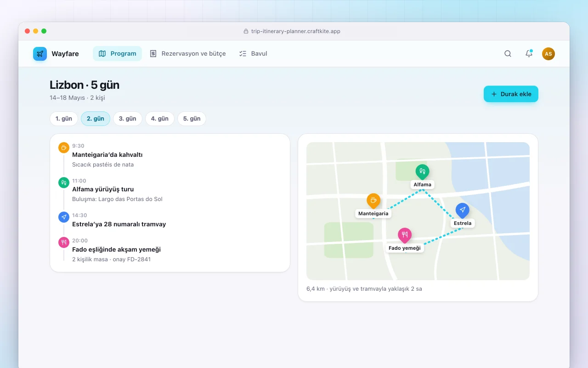Select the orange coffee pin on map

[x=373, y=201]
